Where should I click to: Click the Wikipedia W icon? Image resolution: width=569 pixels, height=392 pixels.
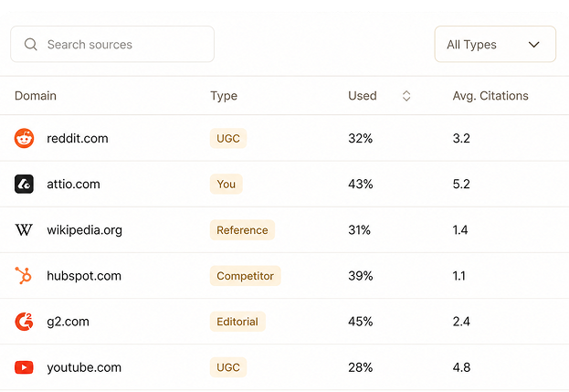(x=24, y=229)
